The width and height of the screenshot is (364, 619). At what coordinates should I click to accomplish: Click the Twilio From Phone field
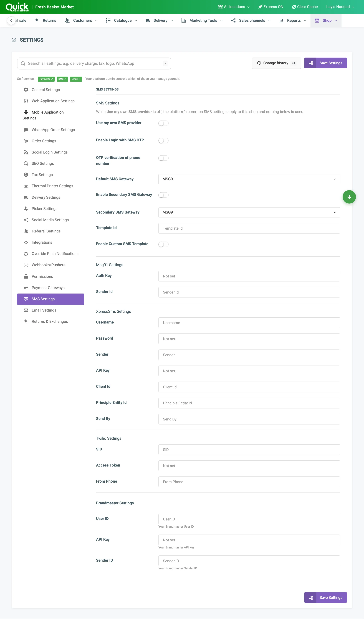click(249, 482)
